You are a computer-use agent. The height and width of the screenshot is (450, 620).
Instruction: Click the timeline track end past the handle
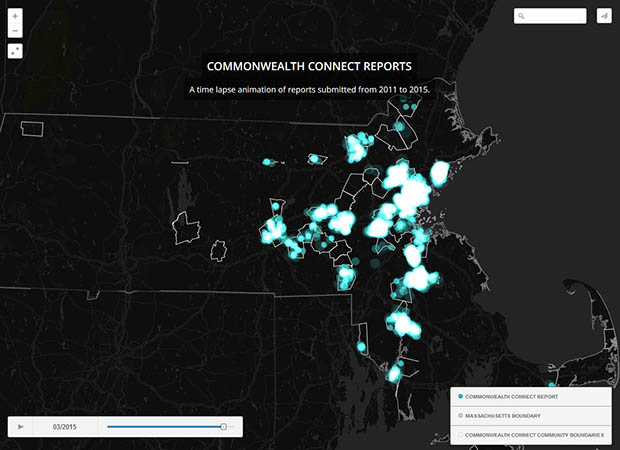tap(233, 427)
